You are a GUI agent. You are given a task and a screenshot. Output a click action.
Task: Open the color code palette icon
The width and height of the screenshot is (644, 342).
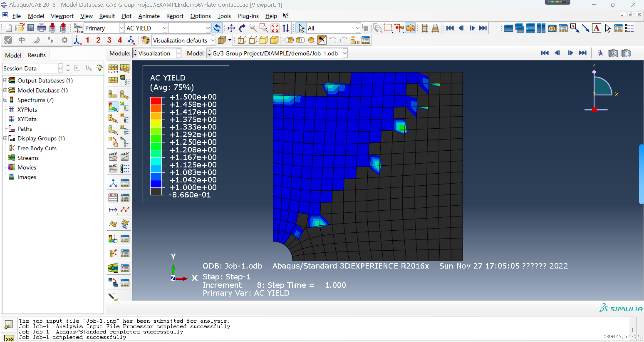click(145, 40)
